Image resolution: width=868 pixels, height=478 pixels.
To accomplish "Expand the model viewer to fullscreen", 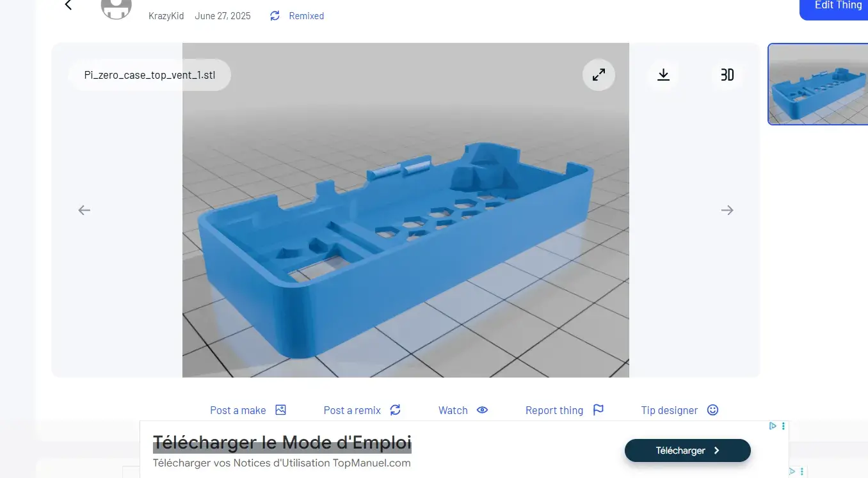I will coord(599,75).
